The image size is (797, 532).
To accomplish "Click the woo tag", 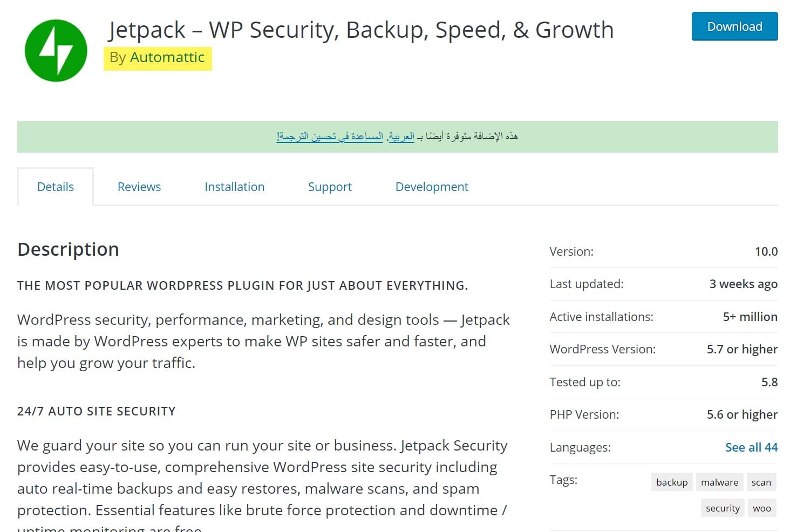I will point(761,508).
